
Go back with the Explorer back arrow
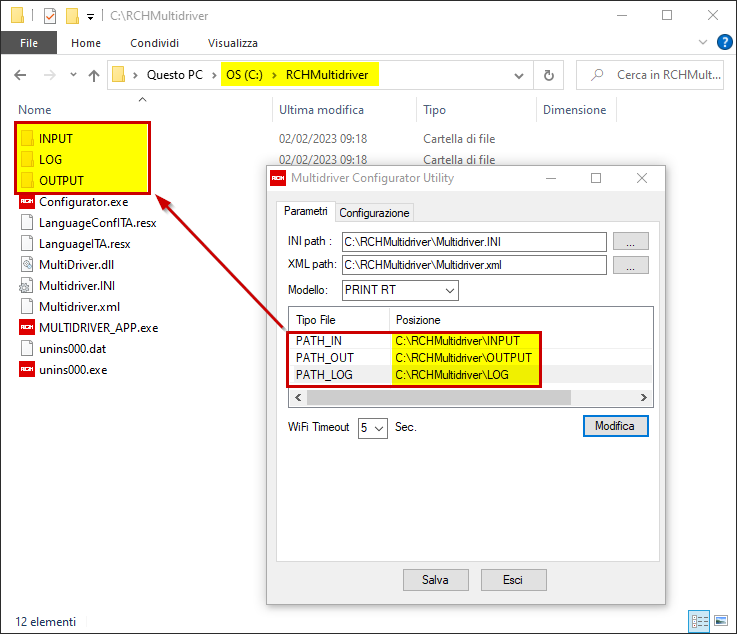click(x=20, y=75)
